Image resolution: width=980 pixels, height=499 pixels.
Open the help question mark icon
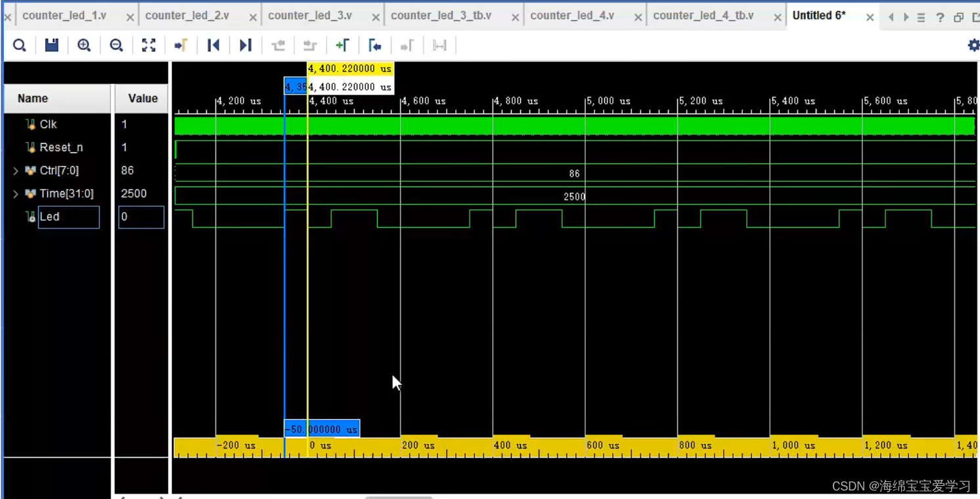click(x=940, y=18)
